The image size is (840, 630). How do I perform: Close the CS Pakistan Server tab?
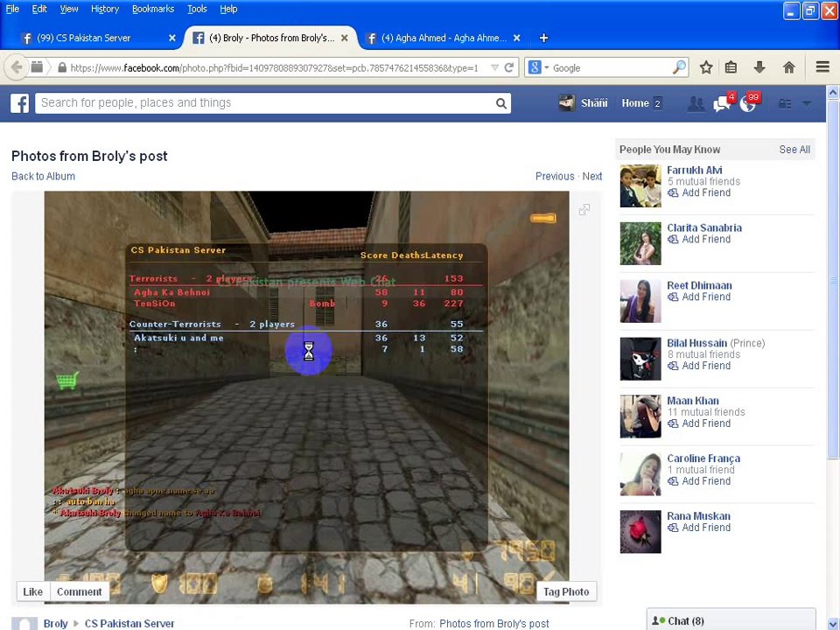click(x=172, y=38)
